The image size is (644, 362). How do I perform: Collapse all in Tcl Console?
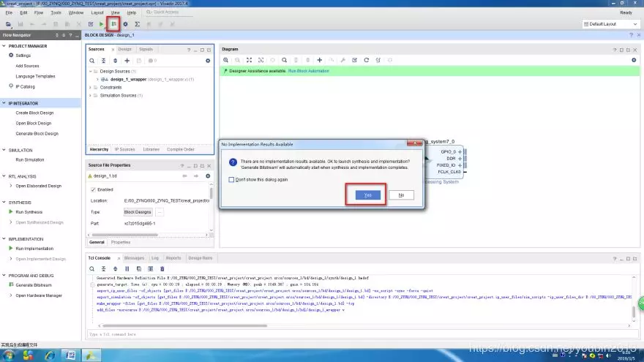tap(103, 269)
